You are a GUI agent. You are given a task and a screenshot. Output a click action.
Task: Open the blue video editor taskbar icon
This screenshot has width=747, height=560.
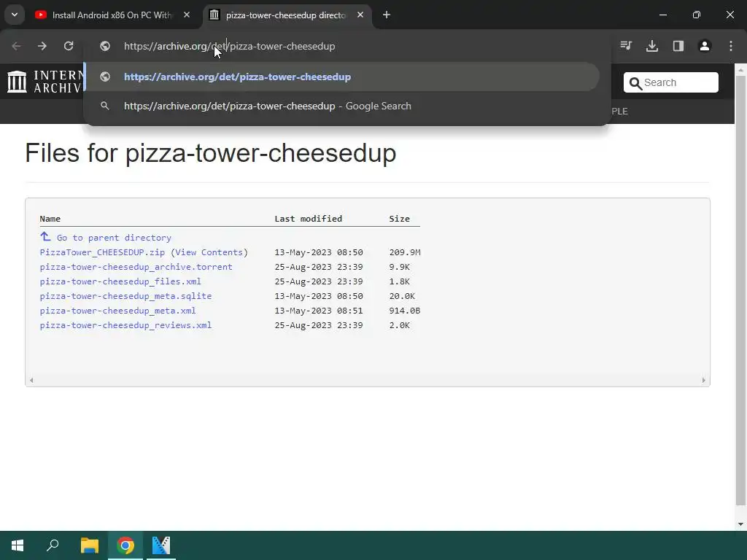pos(161,545)
